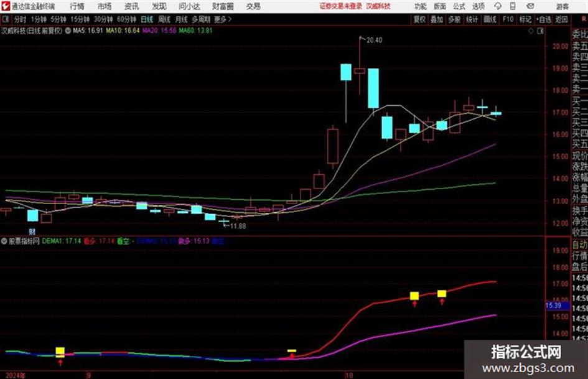The height and width of the screenshot is (379, 588).
Task: Click the 游客 guest account label
Action: pyautogui.click(x=562, y=6)
